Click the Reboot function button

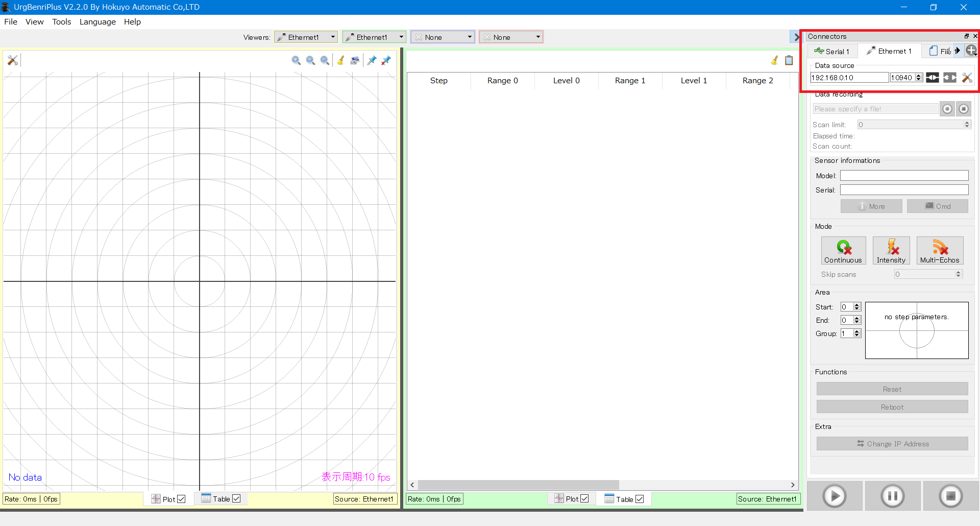(892, 407)
